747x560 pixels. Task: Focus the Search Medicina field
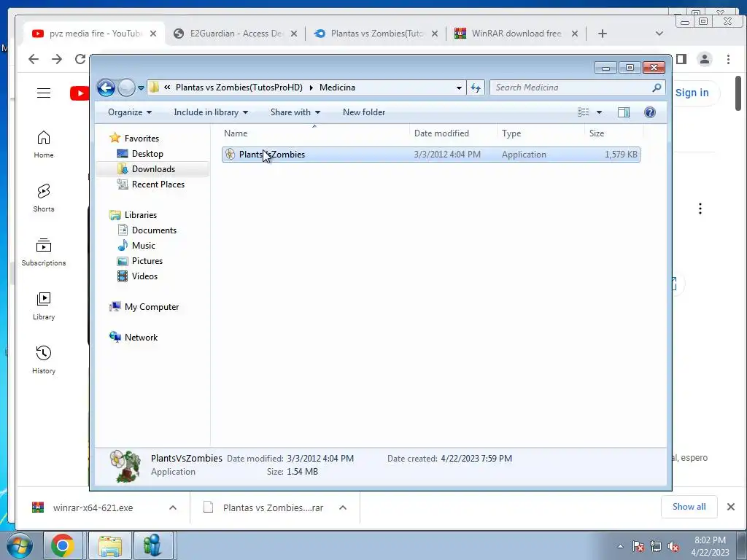click(x=577, y=87)
